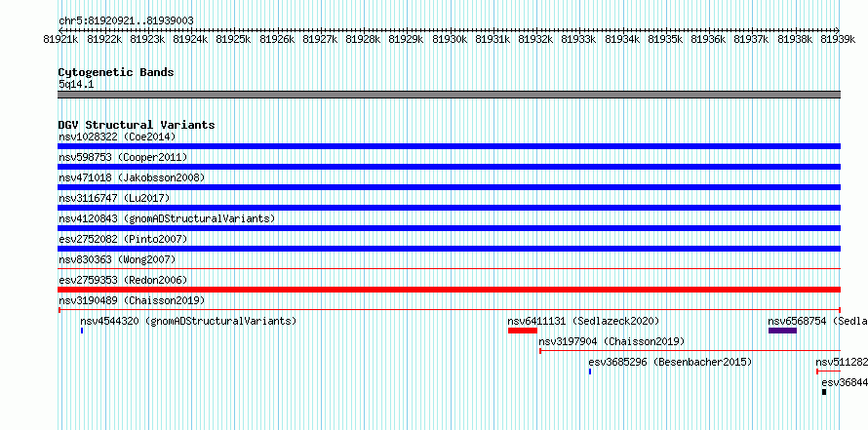Select the gray 5q14.1 cytogenetic band bar
868x430 pixels.
[449, 95]
